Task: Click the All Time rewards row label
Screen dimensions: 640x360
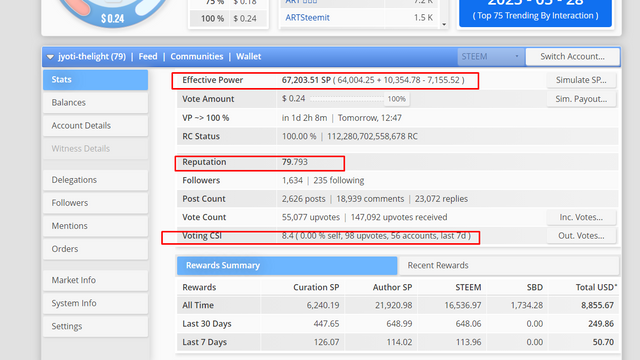Action: (x=198, y=305)
